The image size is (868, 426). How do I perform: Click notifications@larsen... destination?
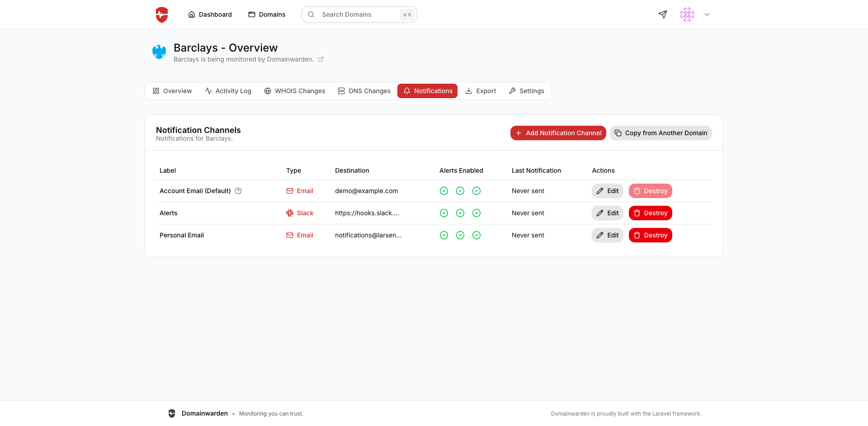coord(368,235)
